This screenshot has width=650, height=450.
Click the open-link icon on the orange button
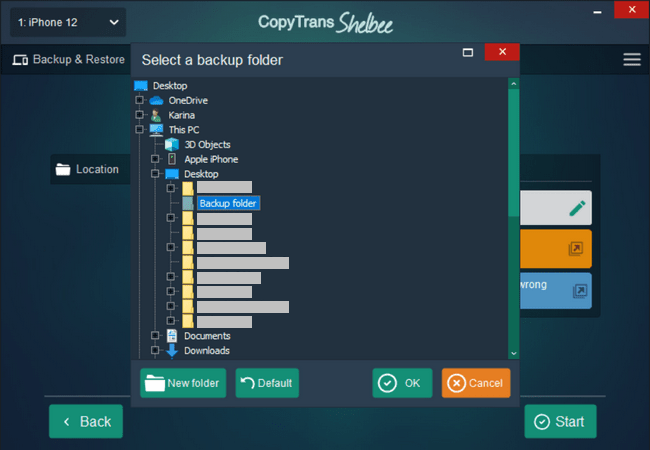[x=575, y=249]
